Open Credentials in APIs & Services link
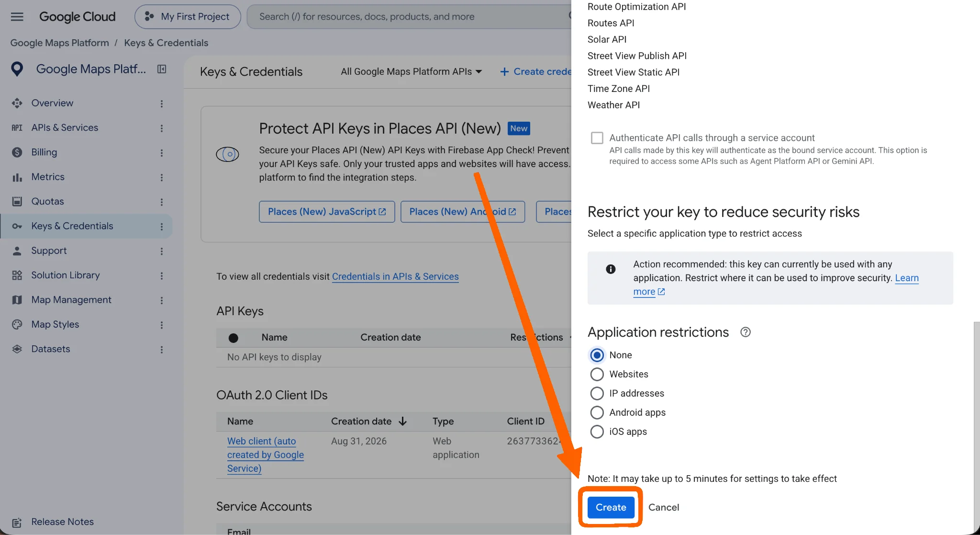The width and height of the screenshot is (980, 535). 395,276
